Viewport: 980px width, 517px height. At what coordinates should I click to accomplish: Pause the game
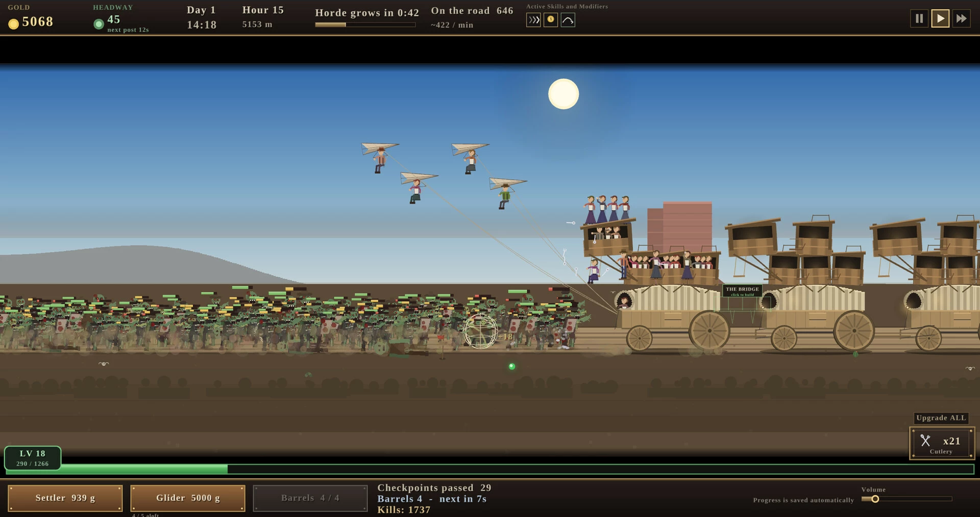tap(919, 19)
